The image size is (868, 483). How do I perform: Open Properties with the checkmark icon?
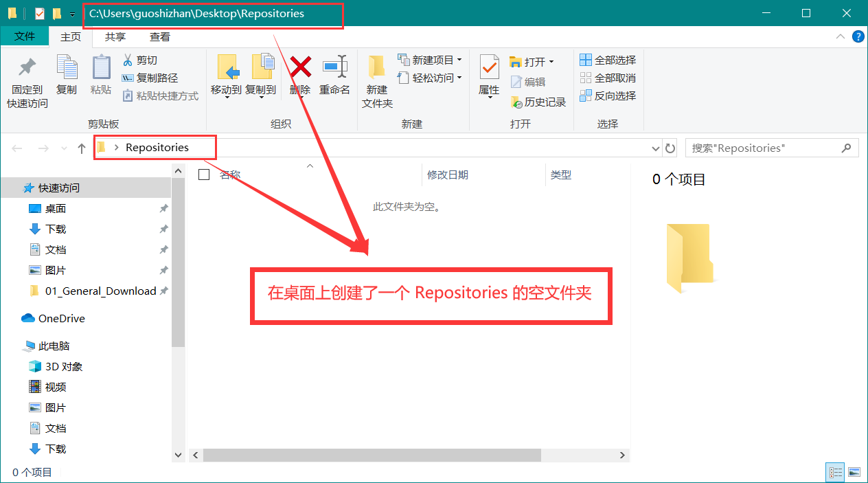tap(489, 68)
